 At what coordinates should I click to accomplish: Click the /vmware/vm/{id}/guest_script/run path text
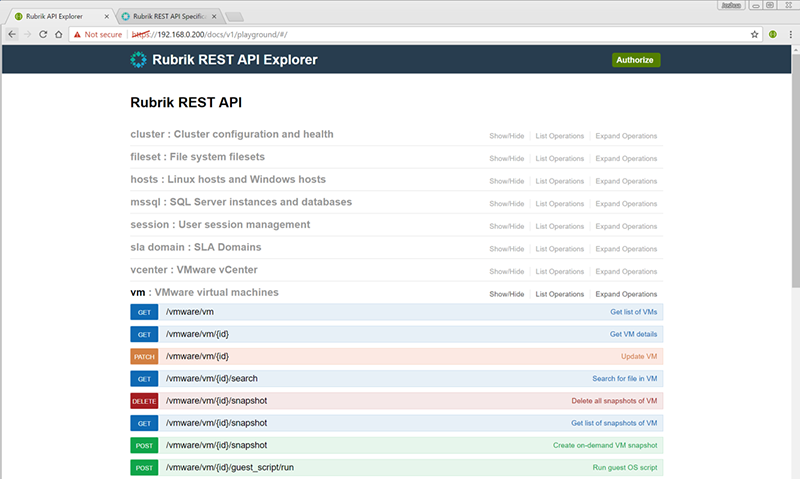pos(230,467)
